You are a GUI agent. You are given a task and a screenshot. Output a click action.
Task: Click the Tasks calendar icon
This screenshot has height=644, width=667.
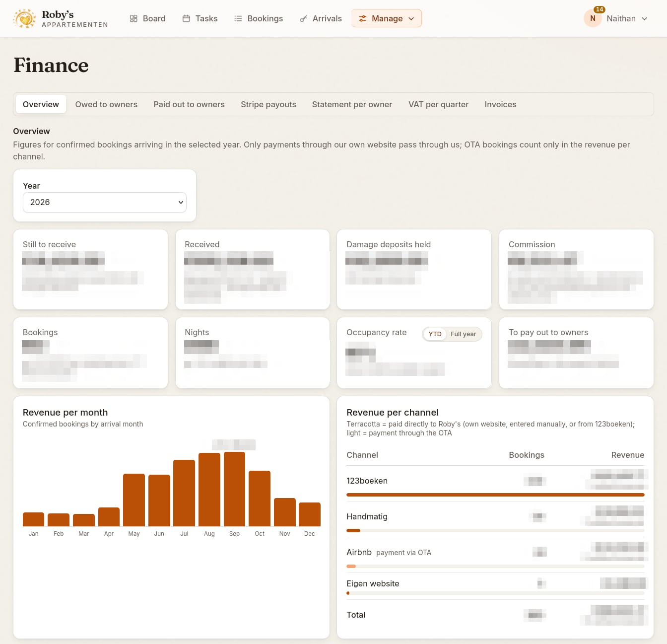186,18
